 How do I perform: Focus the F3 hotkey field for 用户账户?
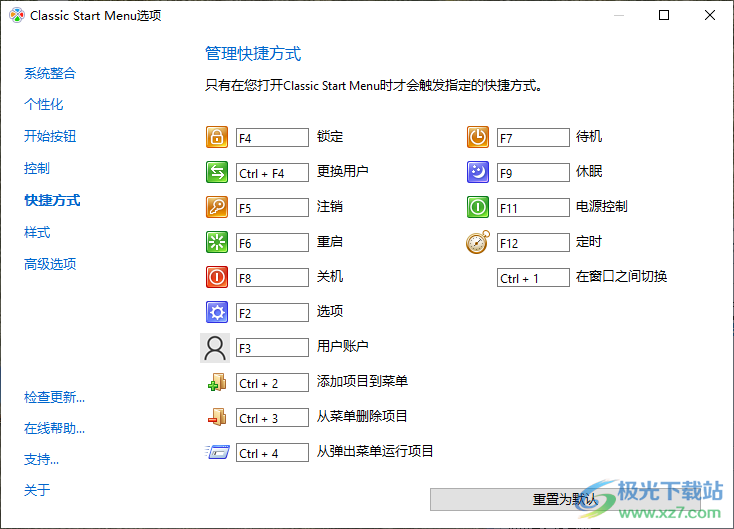click(272, 347)
